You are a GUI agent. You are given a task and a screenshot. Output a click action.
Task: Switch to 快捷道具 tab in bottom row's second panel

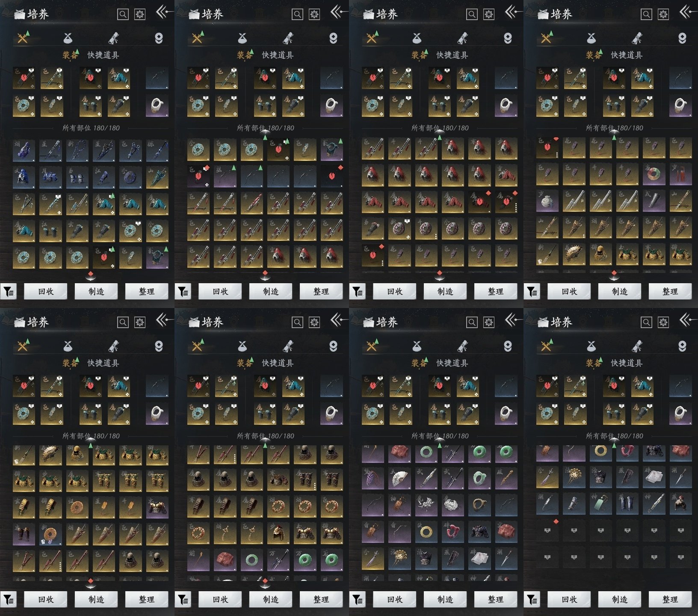click(278, 363)
